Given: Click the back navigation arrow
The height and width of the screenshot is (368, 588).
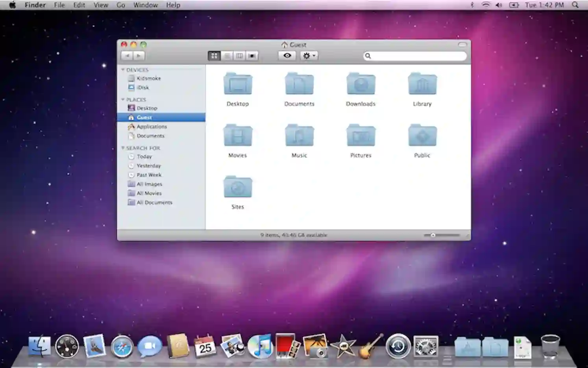Looking at the screenshot, I should (127, 56).
